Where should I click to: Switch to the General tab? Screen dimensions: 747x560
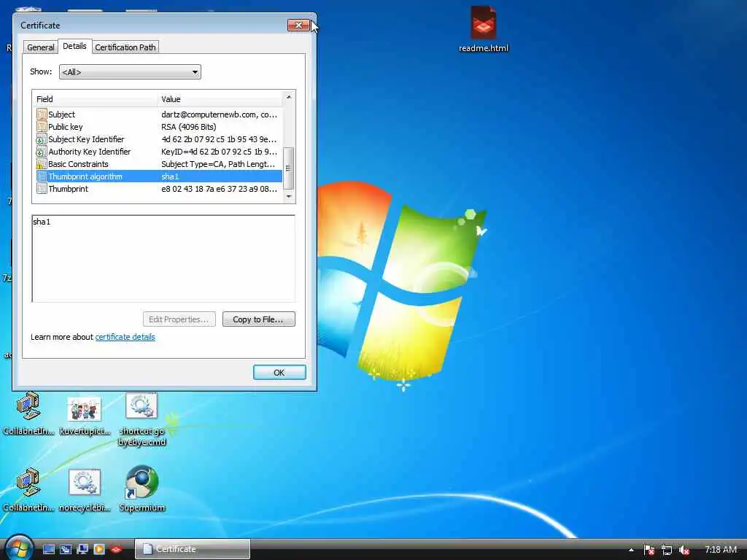point(41,47)
